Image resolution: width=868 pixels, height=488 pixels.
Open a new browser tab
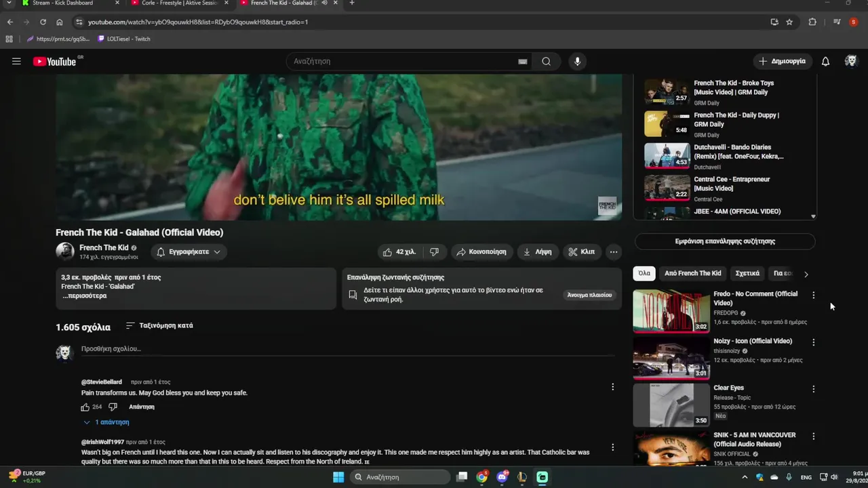coord(351,3)
